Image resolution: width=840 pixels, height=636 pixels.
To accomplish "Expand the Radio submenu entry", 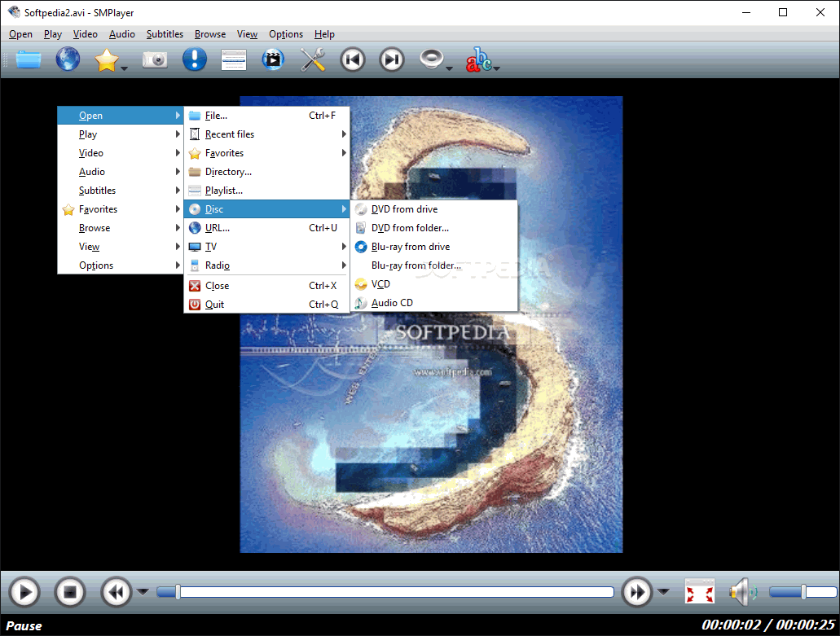I will [x=266, y=265].
